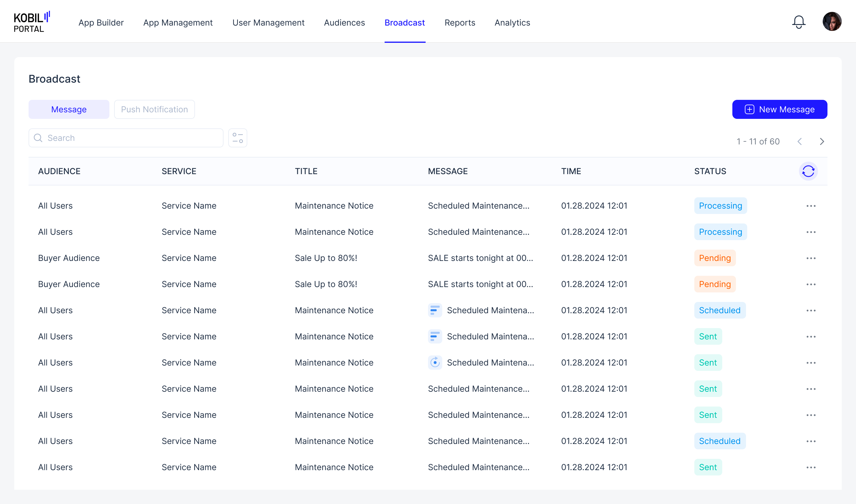Open more options for first Pending row
Image resolution: width=856 pixels, height=504 pixels.
(811, 258)
